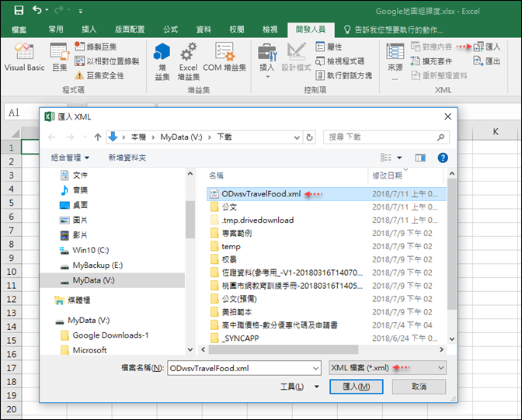The image size is (522, 420).
Task: Toggle the preview pane
Action: point(420,158)
